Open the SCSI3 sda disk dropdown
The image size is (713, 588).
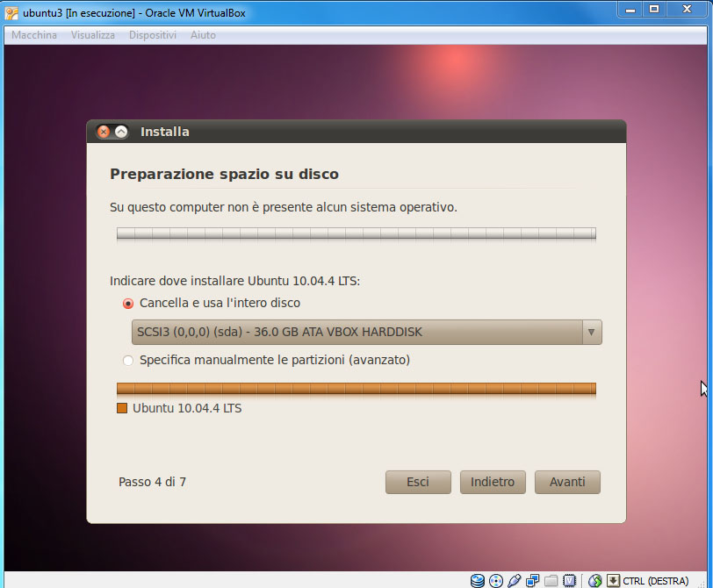(366, 332)
